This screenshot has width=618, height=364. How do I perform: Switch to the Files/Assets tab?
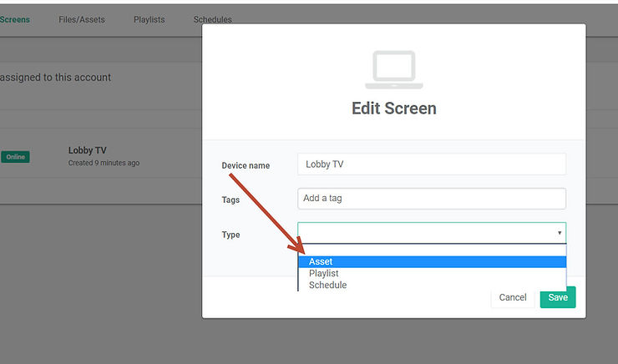(82, 19)
